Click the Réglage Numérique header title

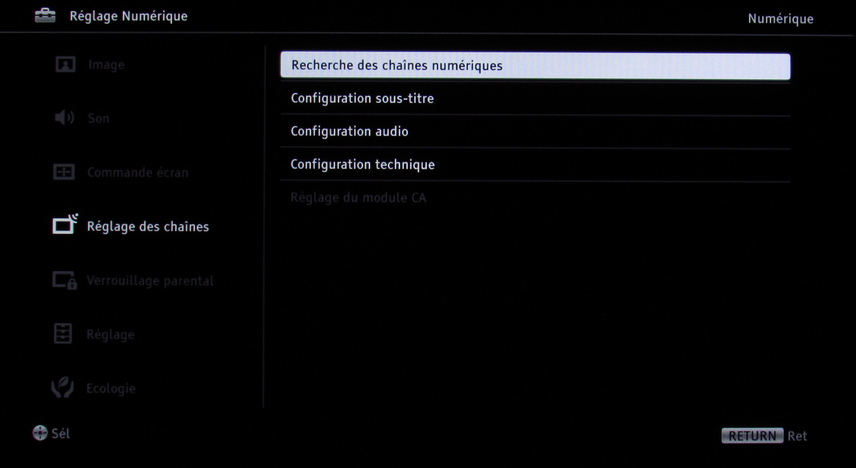(128, 16)
